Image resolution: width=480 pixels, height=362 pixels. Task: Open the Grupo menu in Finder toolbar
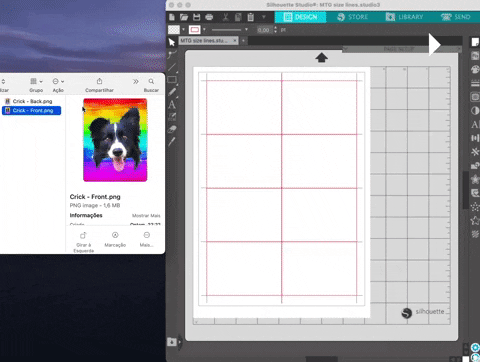[x=36, y=85]
